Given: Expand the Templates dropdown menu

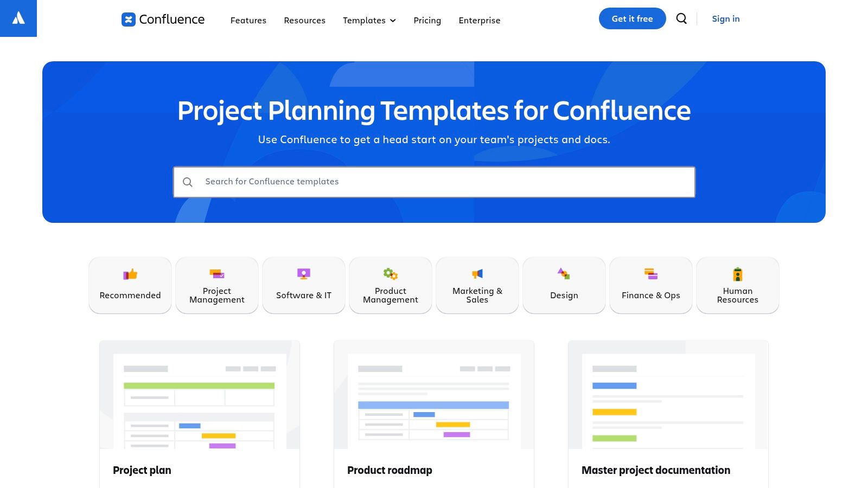Looking at the screenshot, I should 369,21.
